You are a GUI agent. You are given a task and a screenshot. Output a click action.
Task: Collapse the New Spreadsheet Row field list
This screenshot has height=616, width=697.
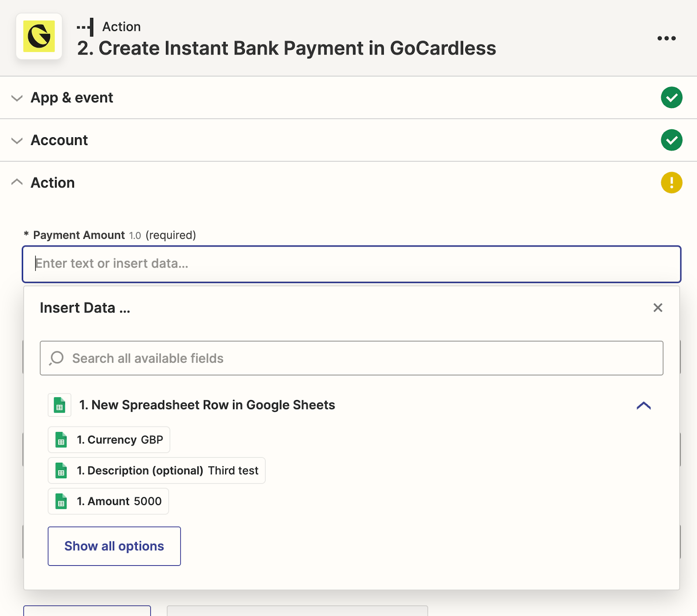click(643, 406)
